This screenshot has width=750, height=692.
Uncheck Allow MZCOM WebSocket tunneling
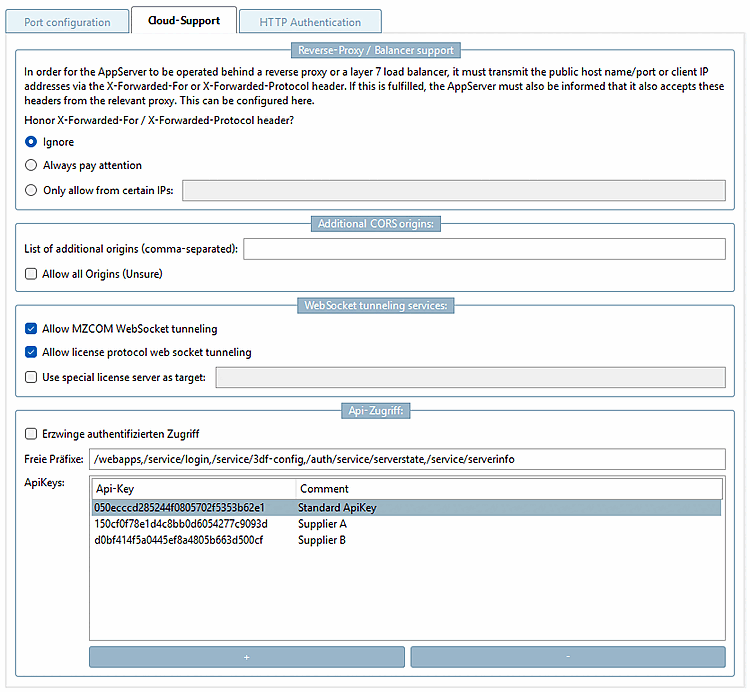31,328
